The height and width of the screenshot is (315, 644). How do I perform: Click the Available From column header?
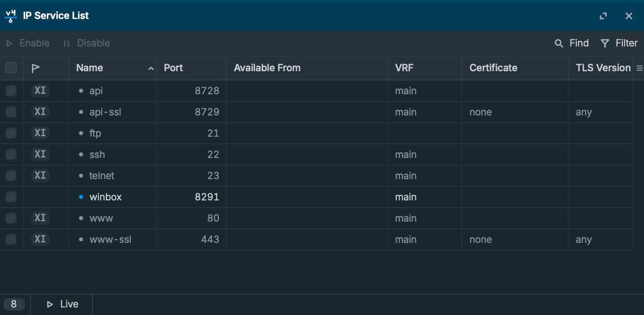coord(267,68)
